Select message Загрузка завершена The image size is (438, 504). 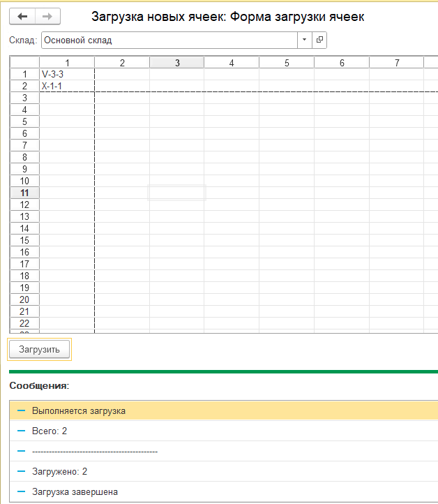coord(224,492)
